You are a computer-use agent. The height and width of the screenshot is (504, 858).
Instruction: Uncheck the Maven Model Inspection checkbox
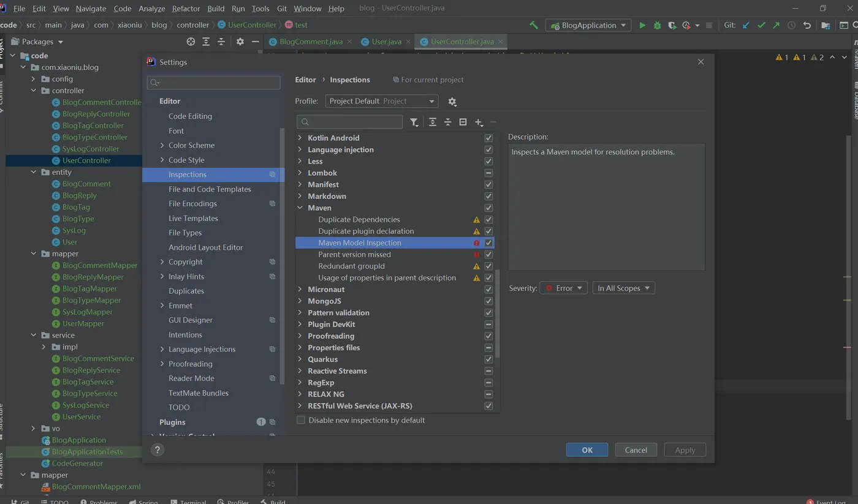click(488, 243)
